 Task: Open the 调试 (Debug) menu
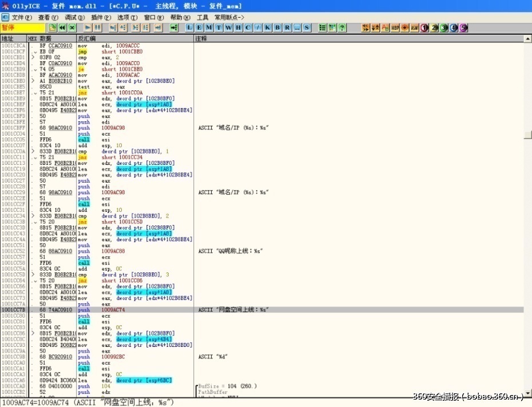pos(74,18)
